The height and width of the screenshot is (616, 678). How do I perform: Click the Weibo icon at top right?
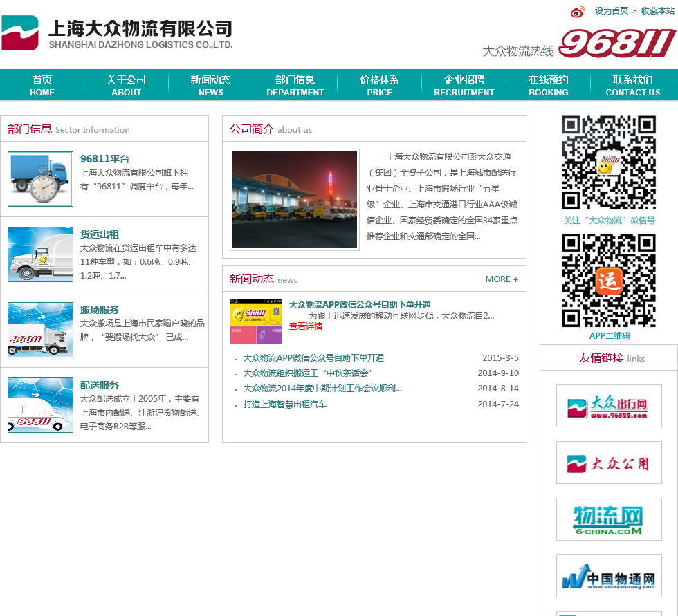pos(577,12)
